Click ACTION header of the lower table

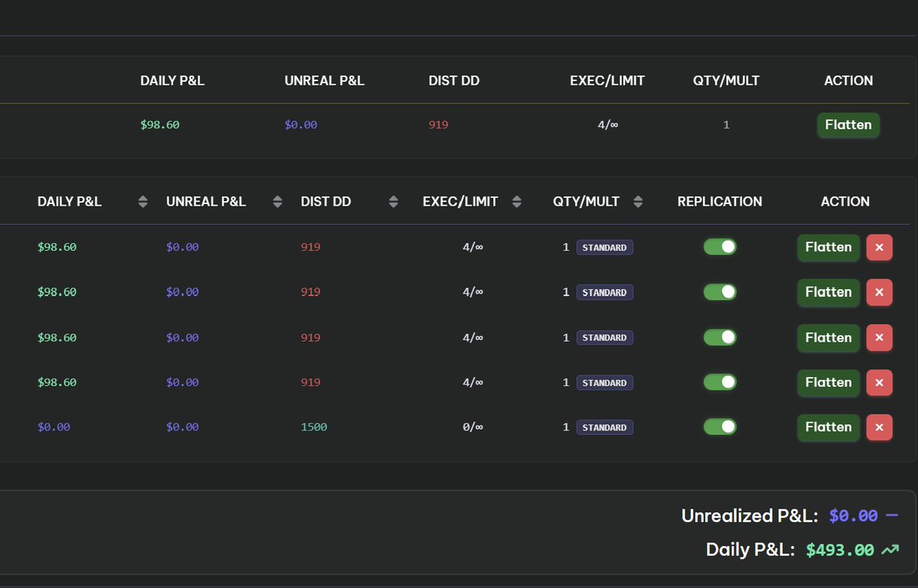pyautogui.click(x=845, y=202)
